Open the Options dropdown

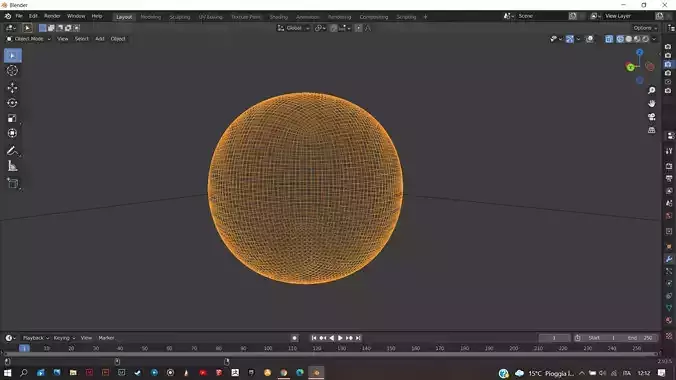coord(645,28)
